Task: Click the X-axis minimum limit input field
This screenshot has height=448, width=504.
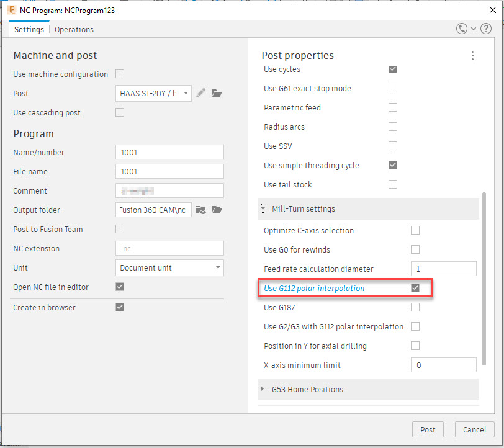Action: pos(443,365)
